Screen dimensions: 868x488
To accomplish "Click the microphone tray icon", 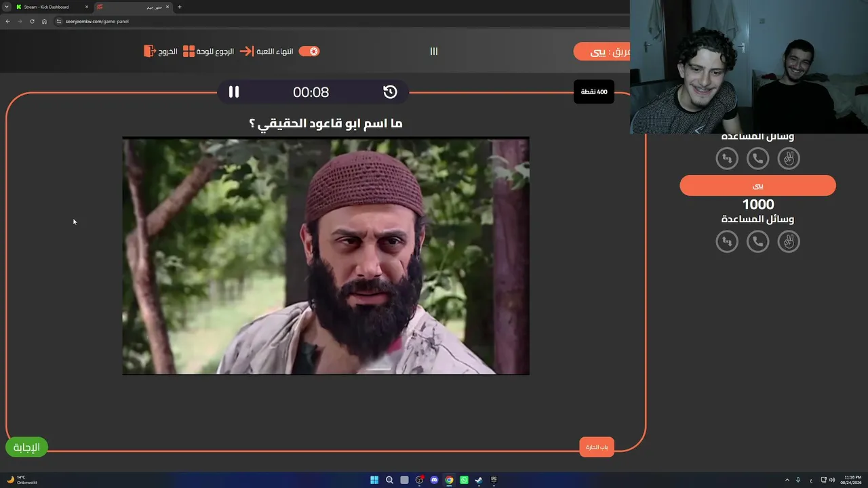I will coord(798,480).
